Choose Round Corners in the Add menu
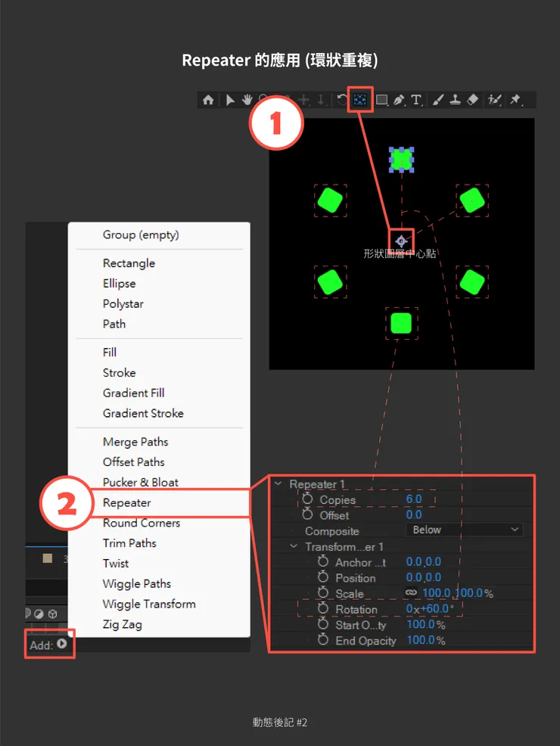The width and height of the screenshot is (560, 746). coord(142,523)
